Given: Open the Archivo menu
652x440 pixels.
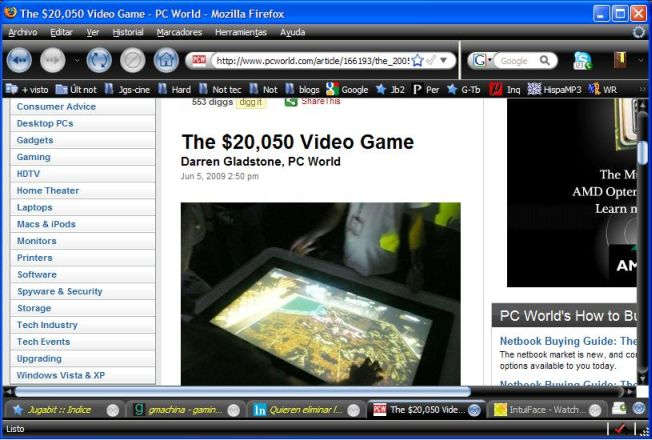Looking at the screenshot, I should (x=23, y=32).
